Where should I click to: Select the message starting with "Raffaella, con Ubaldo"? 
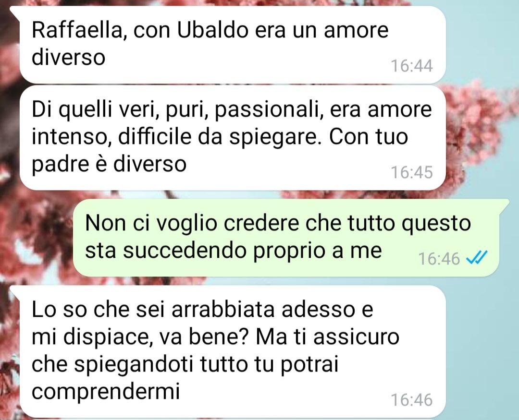[x=233, y=45]
